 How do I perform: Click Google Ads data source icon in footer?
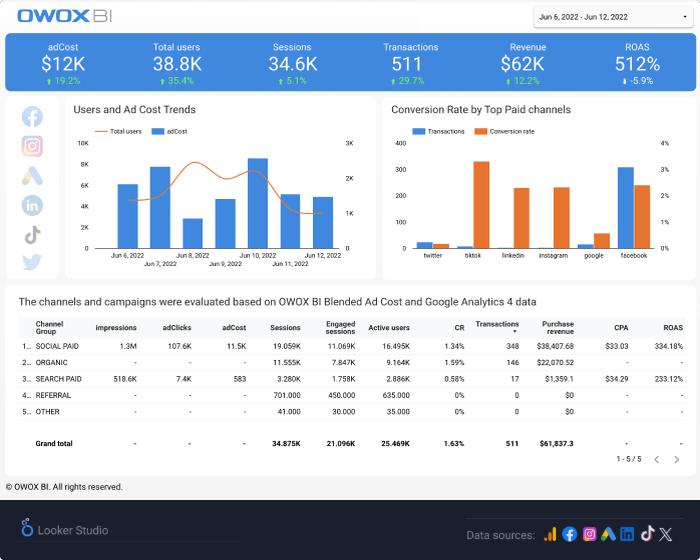608,534
